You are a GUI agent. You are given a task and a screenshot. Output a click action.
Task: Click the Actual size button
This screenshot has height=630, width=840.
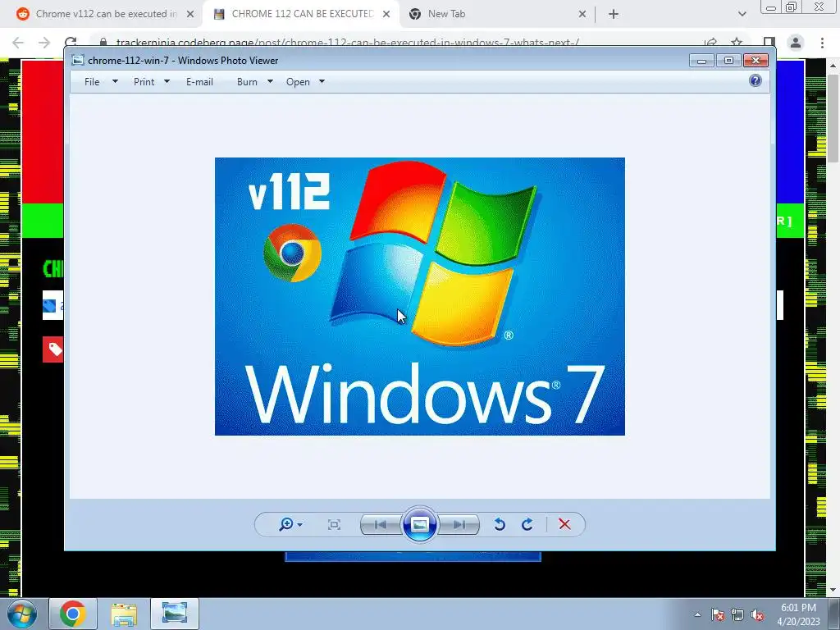click(x=334, y=524)
